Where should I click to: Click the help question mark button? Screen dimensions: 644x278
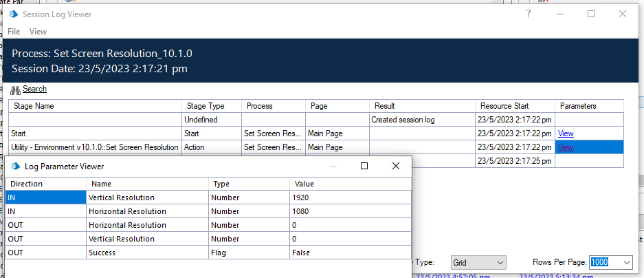528,14
